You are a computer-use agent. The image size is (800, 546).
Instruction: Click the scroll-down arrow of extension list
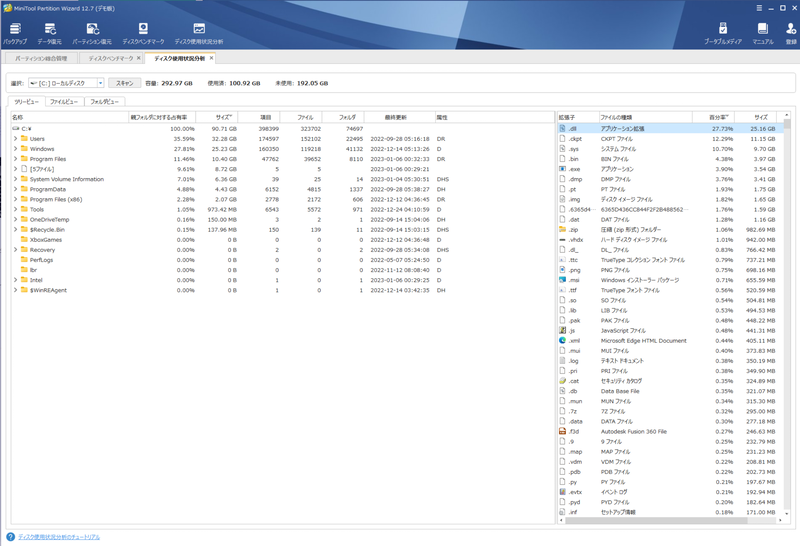tap(787, 514)
